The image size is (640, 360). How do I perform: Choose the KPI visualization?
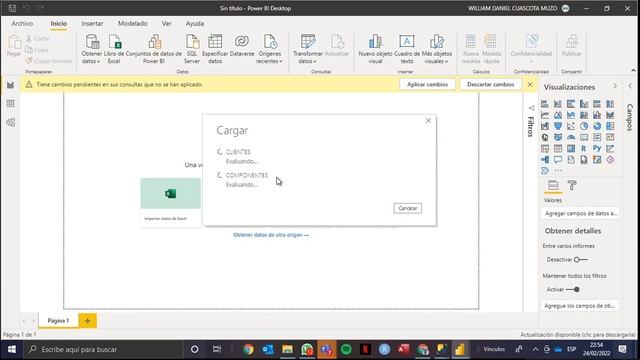(610, 137)
